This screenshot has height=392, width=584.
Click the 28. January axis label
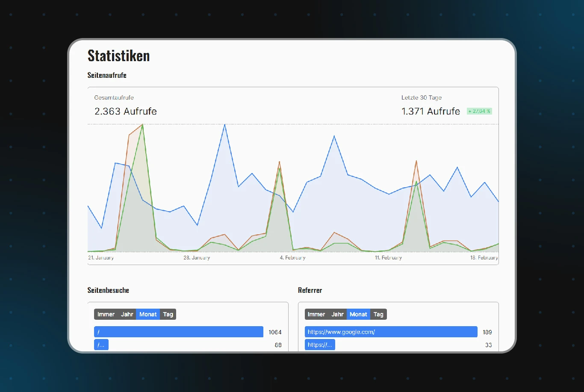point(197,258)
